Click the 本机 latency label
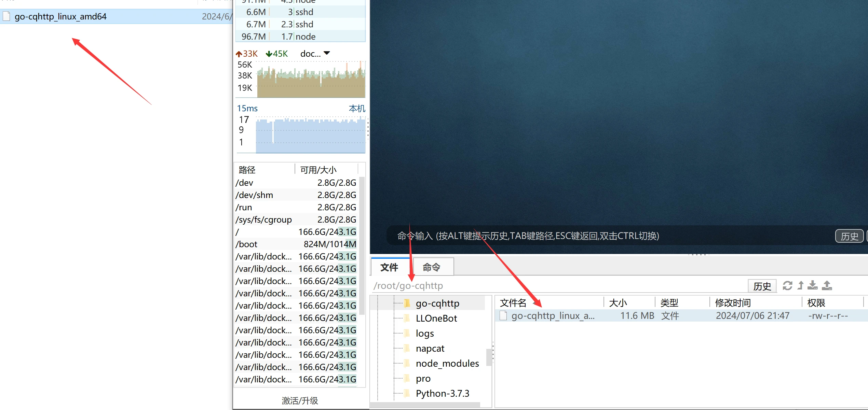The image size is (868, 410). (x=357, y=109)
